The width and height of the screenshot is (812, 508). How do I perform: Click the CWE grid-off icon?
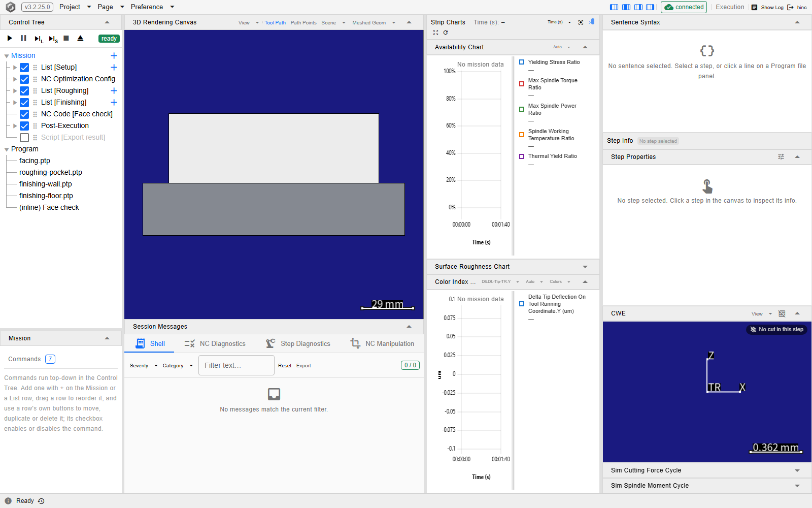click(782, 314)
